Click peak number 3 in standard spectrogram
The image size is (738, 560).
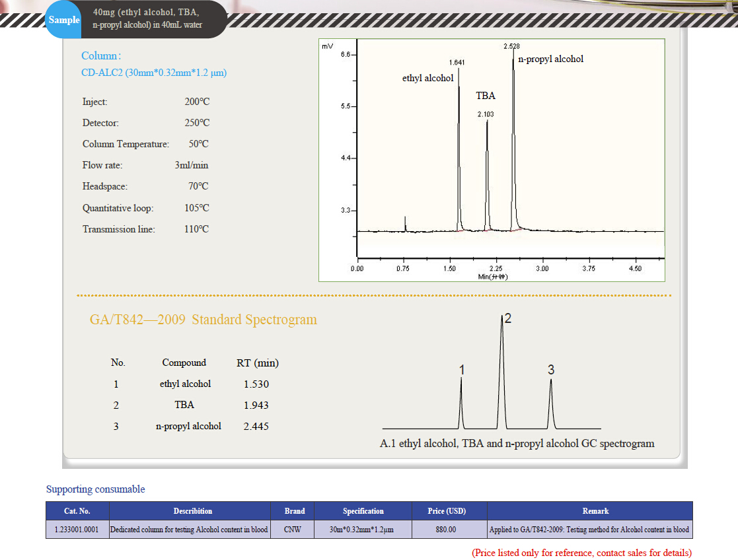(551, 370)
